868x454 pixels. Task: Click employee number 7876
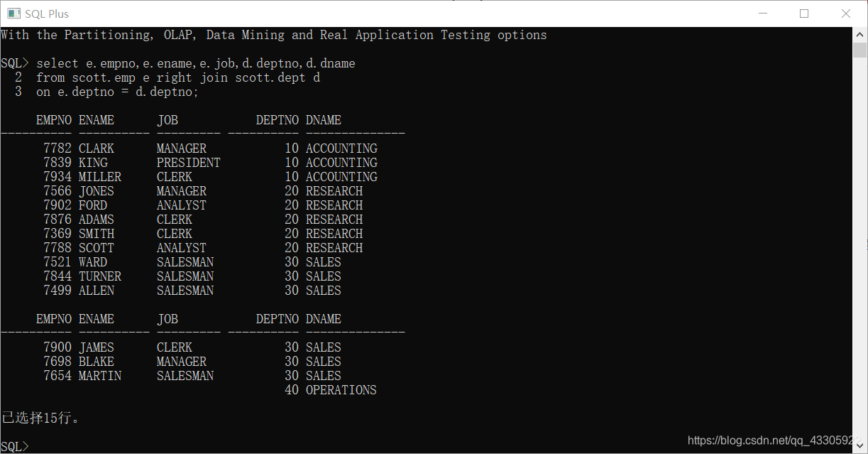click(57, 220)
